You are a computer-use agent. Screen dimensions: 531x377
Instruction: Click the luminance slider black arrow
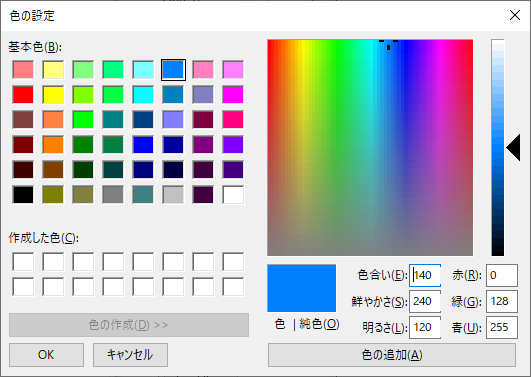(x=513, y=147)
